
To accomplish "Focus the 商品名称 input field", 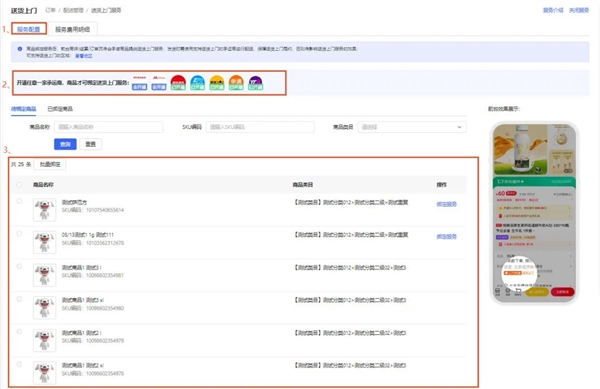I will click(x=109, y=127).
